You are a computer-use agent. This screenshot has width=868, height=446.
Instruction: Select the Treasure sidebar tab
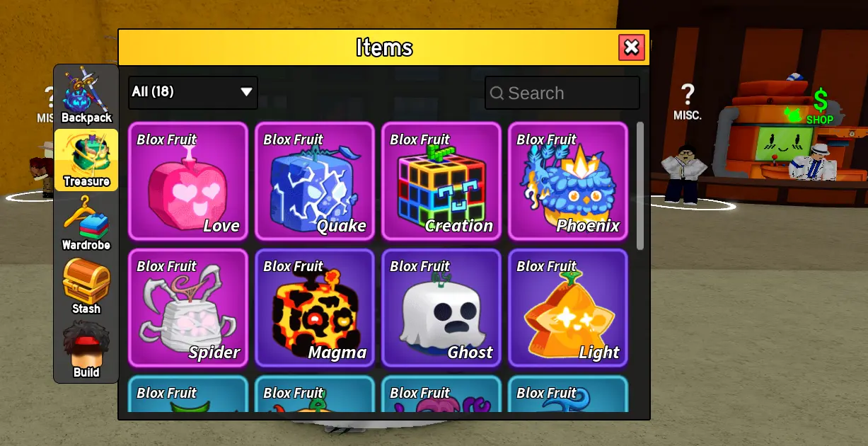[86, 159]
